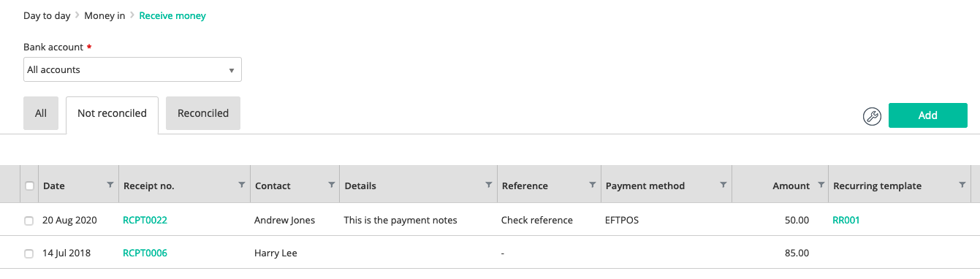Filter by Payment method column

(723, 186)
